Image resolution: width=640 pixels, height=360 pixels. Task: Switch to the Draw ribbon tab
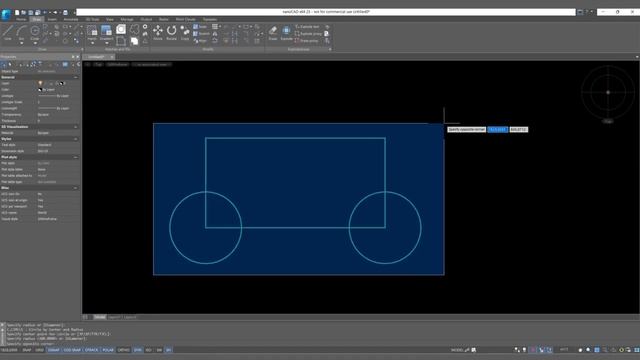[37, 19]
